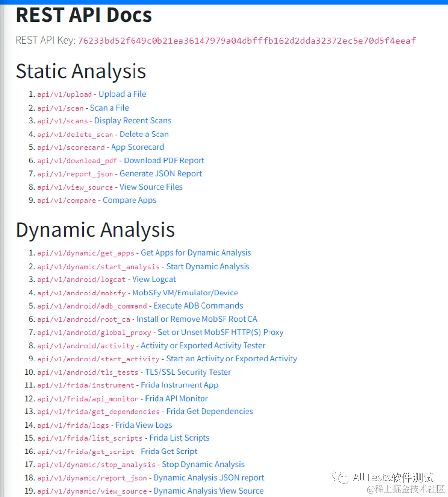
Task: Open the Stop Dynamic Analysis link
Action: tap(203, 464)
